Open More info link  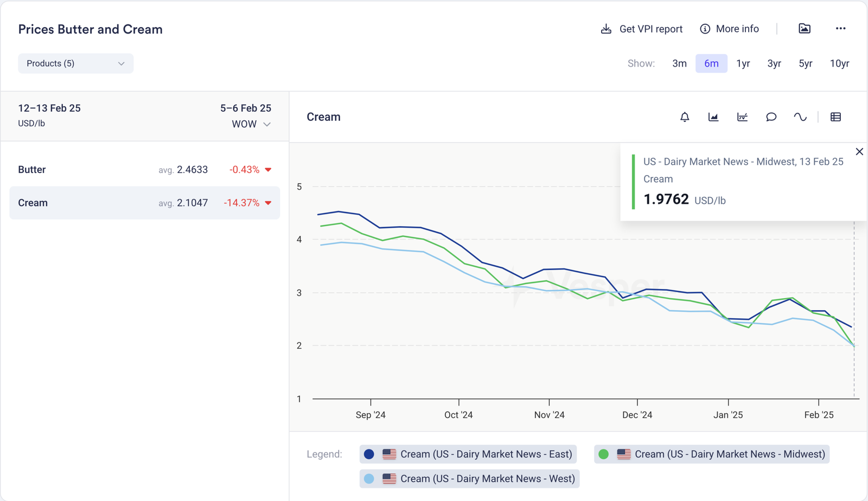[730, 29]
